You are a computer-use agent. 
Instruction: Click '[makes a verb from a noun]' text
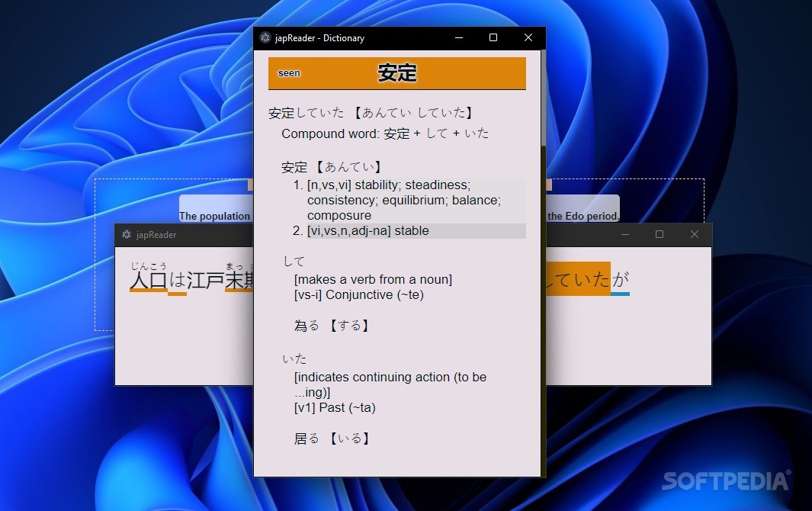coord(373,279)
